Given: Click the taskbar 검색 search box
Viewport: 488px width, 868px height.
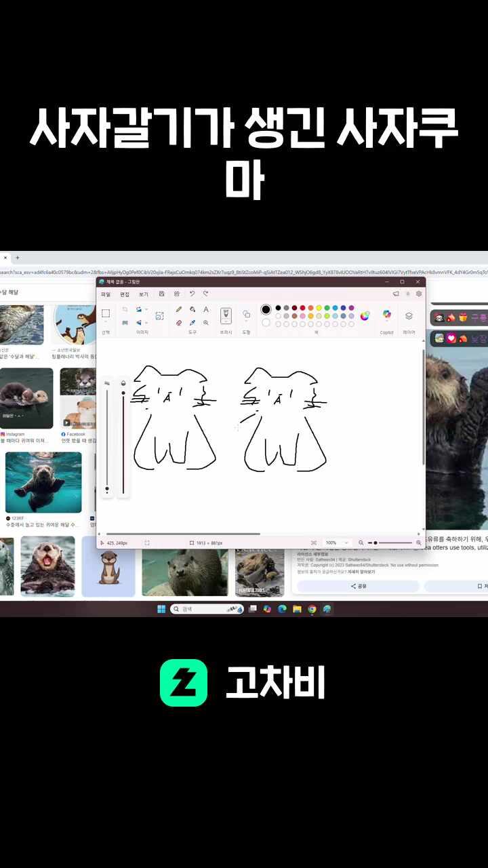Looking at the screenshot, I should point(207,609).
